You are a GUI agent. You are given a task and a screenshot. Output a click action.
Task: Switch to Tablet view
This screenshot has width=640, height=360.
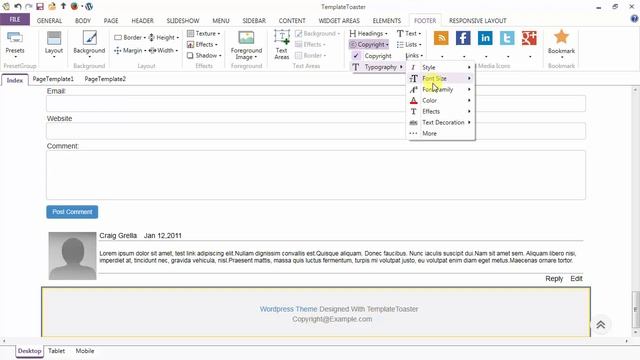56,351
